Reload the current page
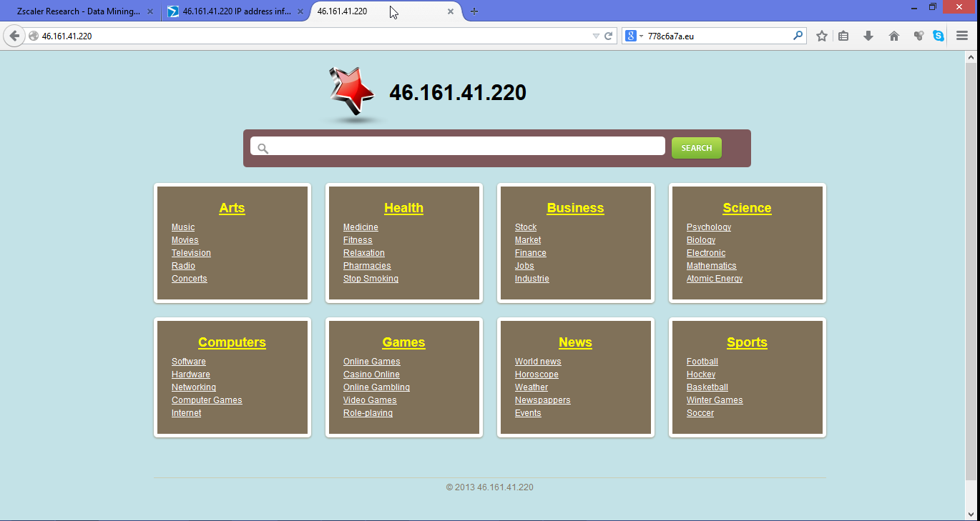Image resolution: width=980 pixels, height=521 pixels. [609, 36]
